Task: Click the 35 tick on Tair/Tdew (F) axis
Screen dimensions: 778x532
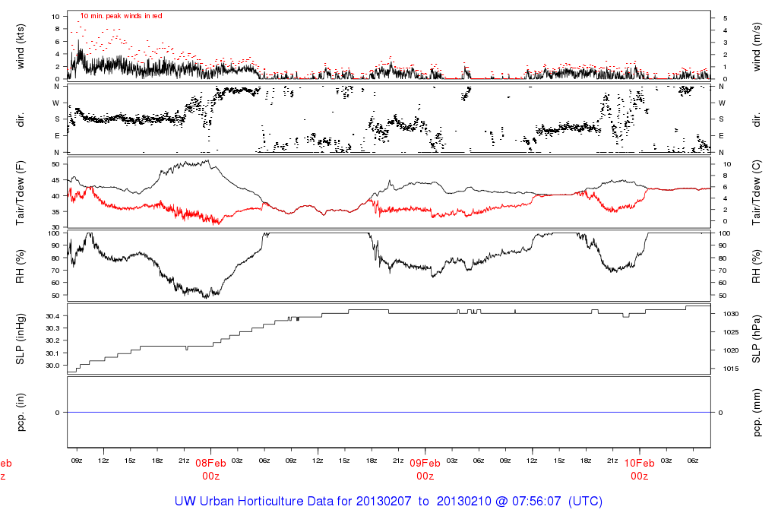Action: point(55,212)
